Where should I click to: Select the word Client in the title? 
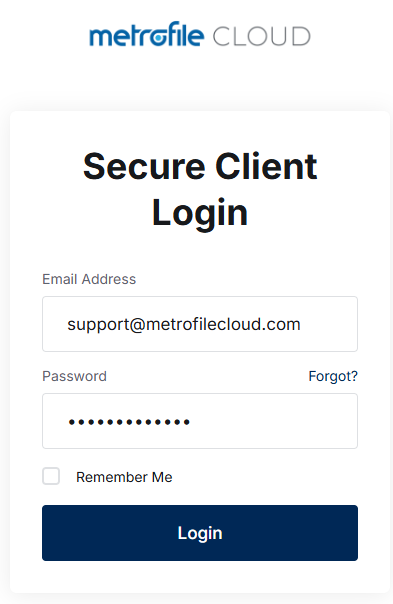[x=266, y=166]
